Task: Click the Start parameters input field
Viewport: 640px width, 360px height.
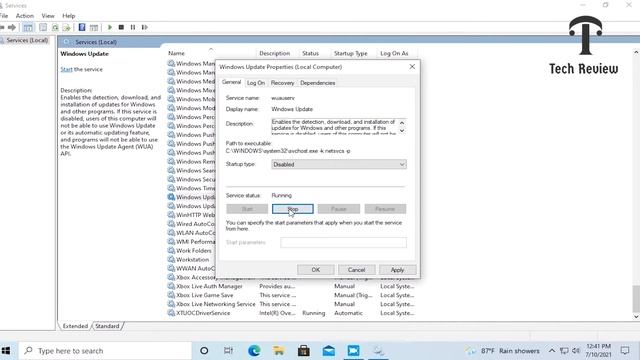Action: click(343, 242)
